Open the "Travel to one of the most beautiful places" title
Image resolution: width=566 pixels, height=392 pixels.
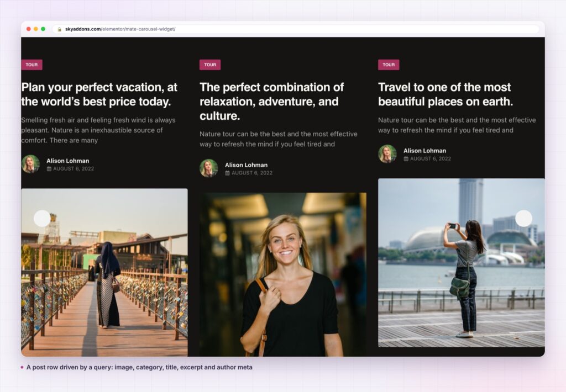[446, 94]
